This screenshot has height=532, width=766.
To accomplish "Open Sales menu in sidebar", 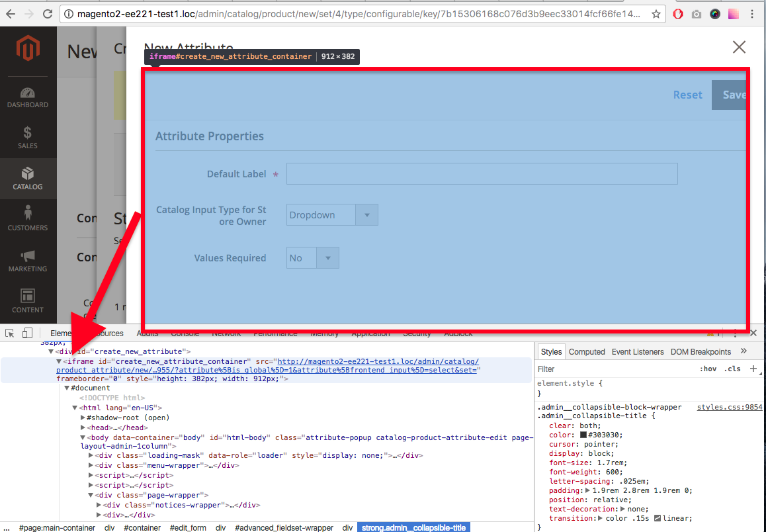I will 28,137.
